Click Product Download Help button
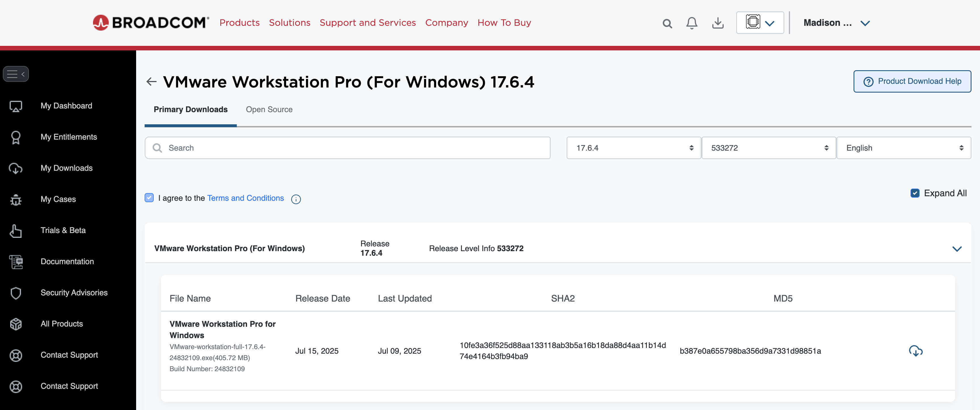 click(912, 81)
